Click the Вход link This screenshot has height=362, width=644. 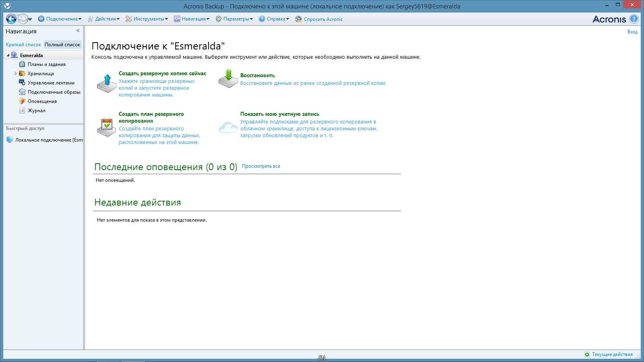[632, 32]
